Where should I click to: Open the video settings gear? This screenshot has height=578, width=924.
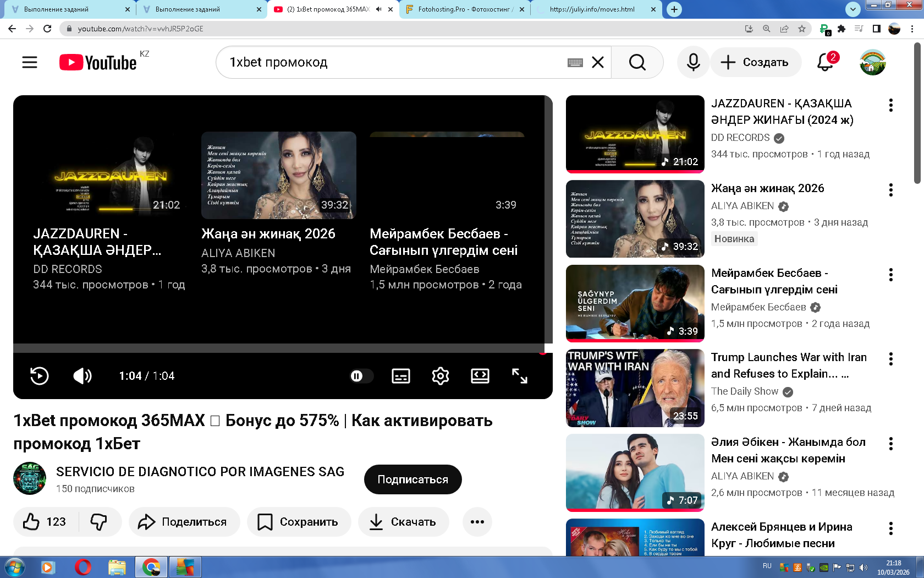[440, 376]
